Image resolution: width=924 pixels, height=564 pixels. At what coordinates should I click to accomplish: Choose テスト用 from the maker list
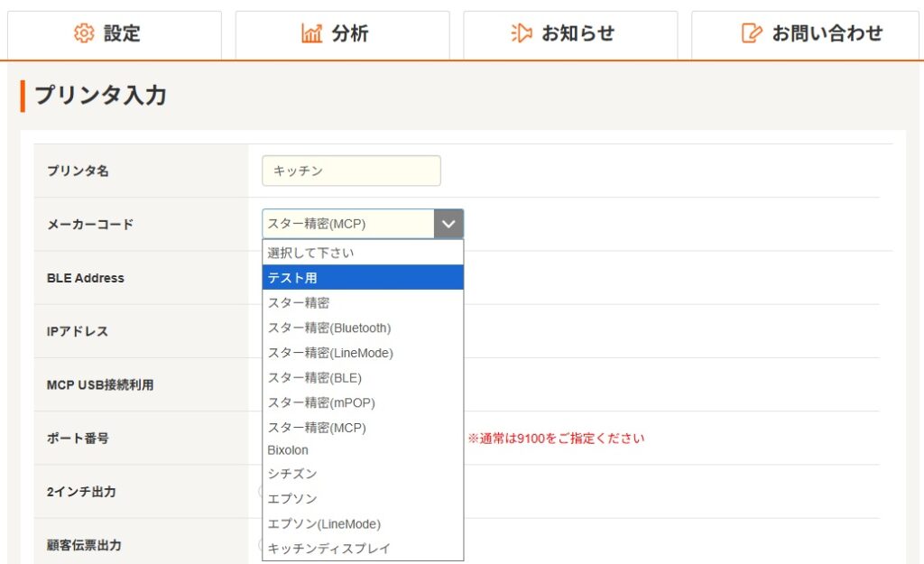(x=363, y=278)
